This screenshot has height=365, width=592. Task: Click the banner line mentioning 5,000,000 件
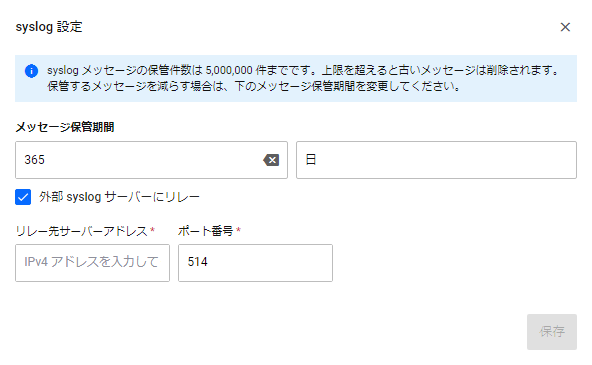pos(302,71)
